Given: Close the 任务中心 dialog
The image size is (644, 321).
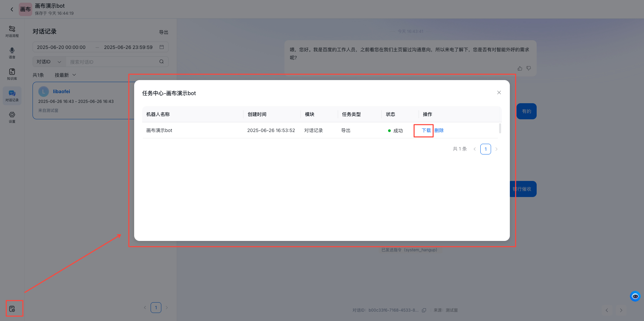Looking at the screenshot, I should pos(499,92).
